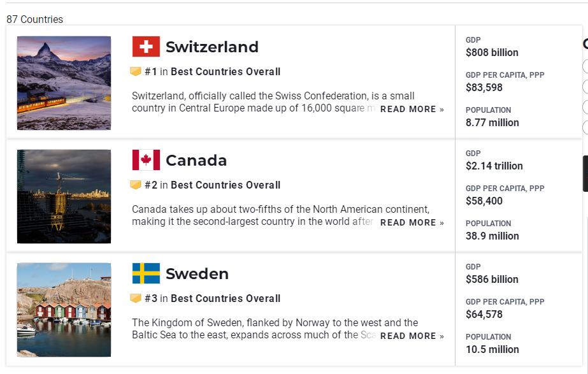Expand Switzerland description with READ MORE

pyautogui.click(x=412, y=109)
